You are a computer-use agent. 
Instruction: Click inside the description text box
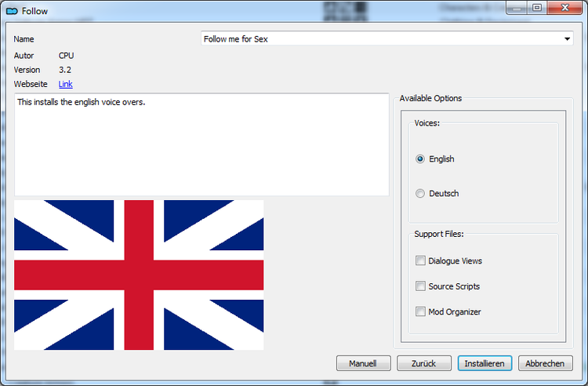point(201,144)
